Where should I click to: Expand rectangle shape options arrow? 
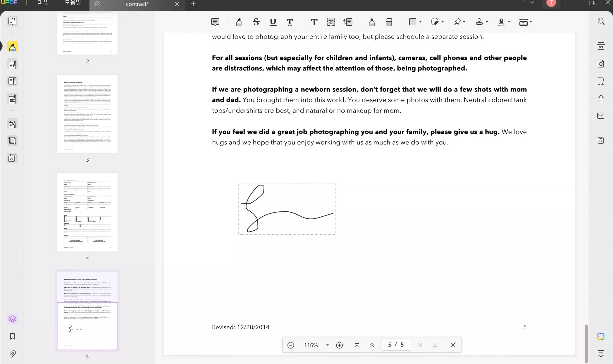pos(420,22)
